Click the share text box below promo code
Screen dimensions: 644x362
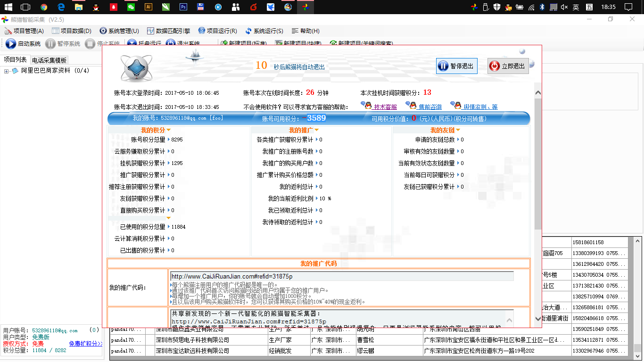342,319
